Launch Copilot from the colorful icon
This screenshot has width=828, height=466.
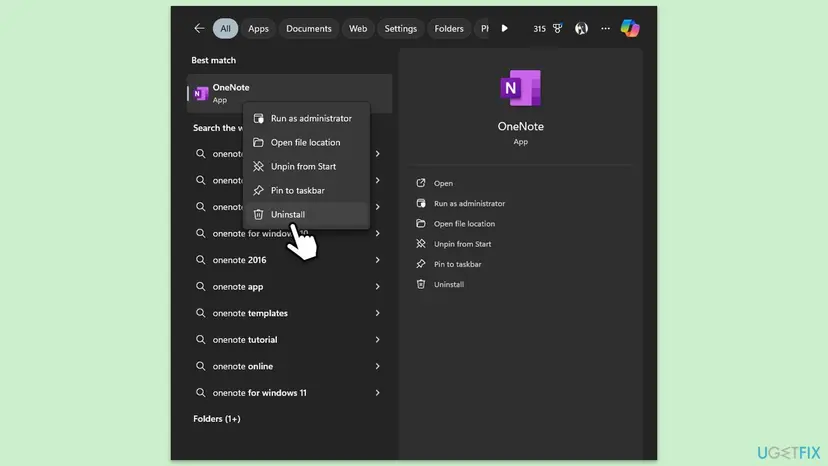pos(630,28)
